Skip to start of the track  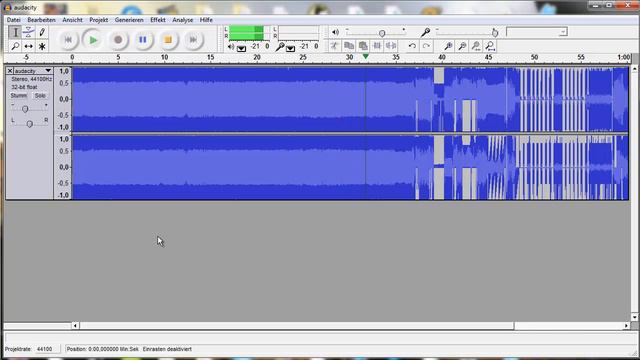pos(68,40)
